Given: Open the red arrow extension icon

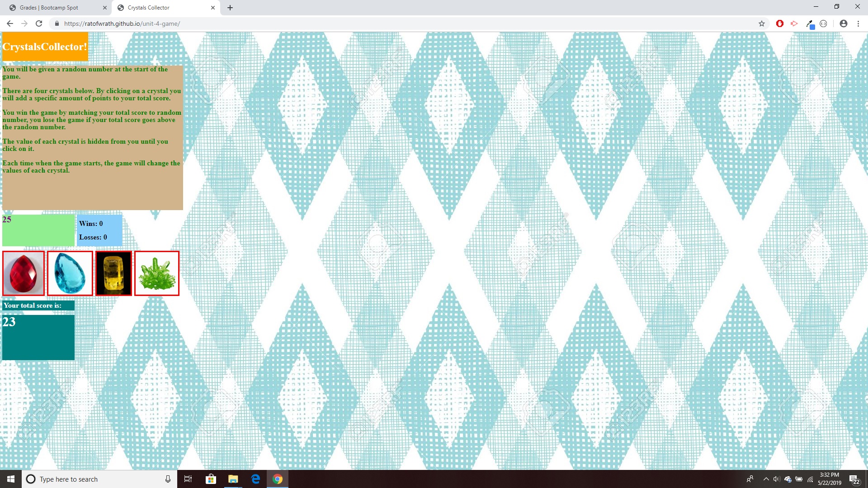Looking at the screenshot, I should [x=794, y=23].
